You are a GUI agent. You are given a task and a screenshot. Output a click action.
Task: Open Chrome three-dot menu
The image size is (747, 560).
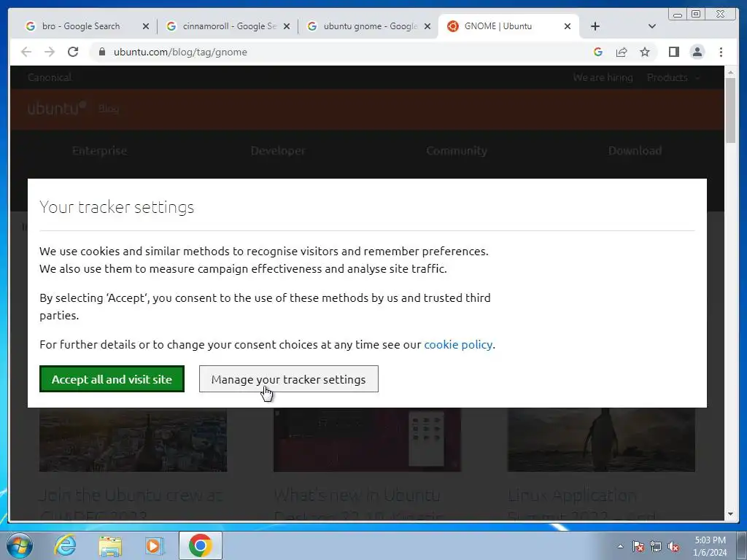click(721, 52)
